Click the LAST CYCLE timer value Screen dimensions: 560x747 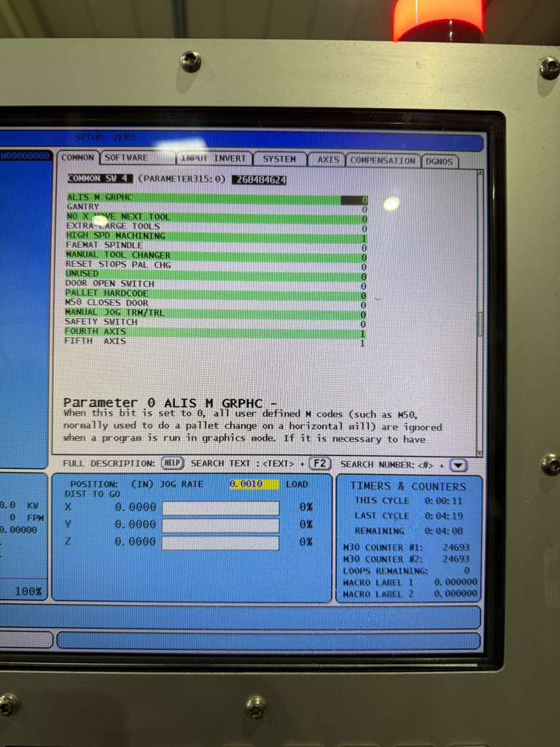coord(443,516)
